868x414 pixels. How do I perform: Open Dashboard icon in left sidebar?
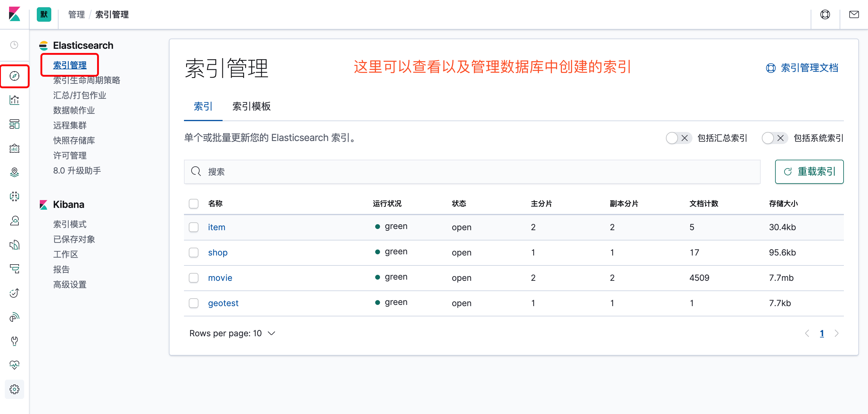14,124
